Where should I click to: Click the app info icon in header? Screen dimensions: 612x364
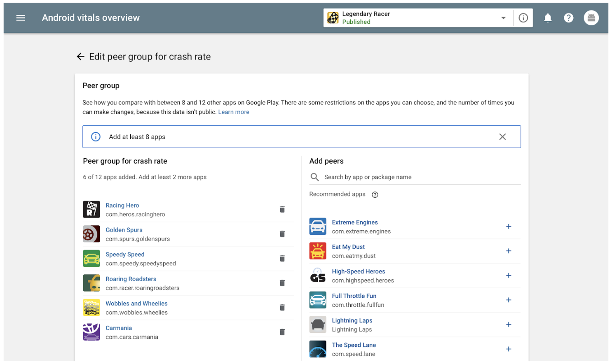[523, 18]
